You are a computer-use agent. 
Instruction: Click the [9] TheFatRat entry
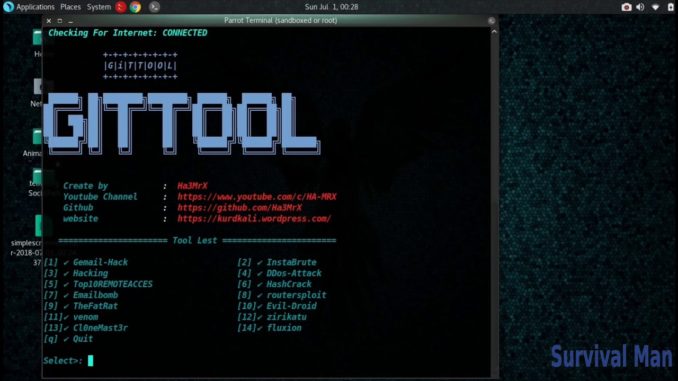point(81,306)
